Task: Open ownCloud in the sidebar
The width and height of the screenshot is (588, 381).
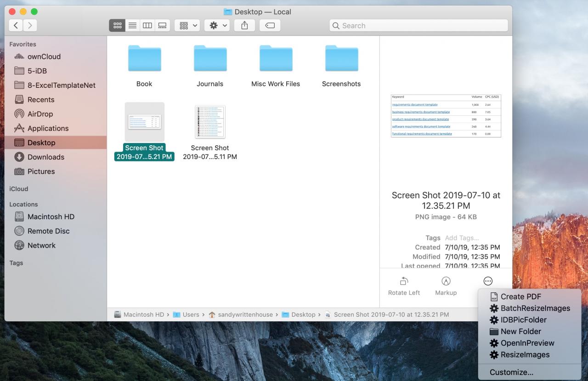Action: pos(55,57)
